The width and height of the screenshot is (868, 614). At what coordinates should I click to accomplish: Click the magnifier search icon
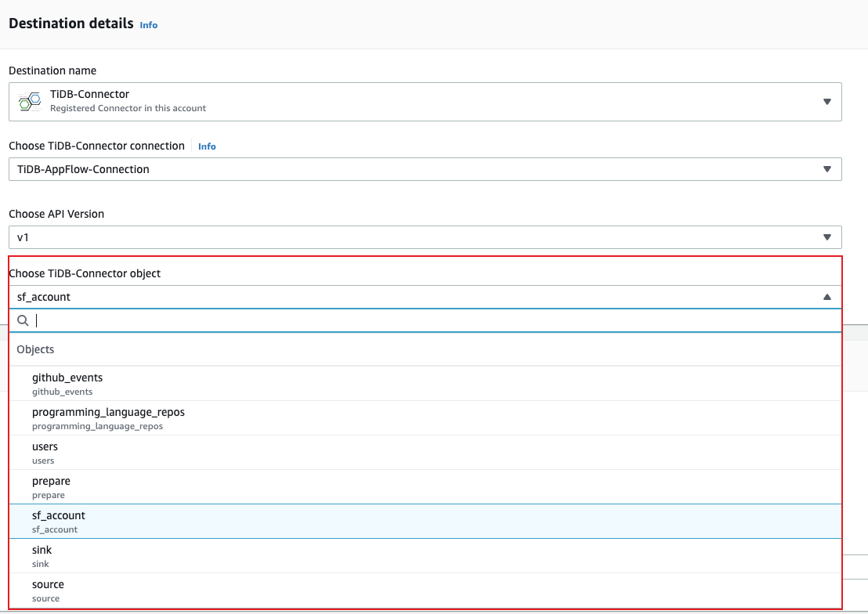click(23, 320)
